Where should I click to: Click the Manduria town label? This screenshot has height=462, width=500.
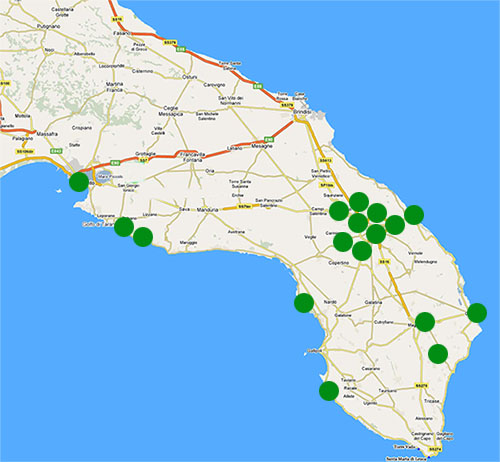coord(207,210)
